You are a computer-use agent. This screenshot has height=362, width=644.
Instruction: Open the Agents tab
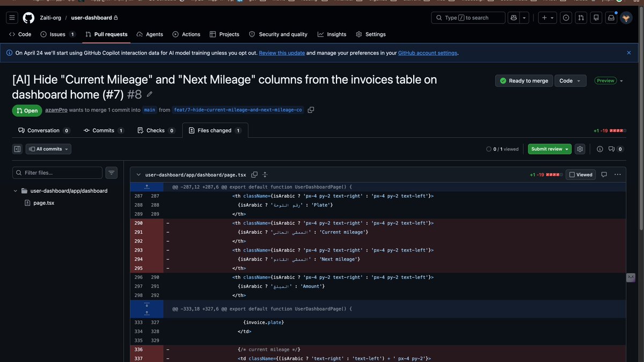pos(150,34)
